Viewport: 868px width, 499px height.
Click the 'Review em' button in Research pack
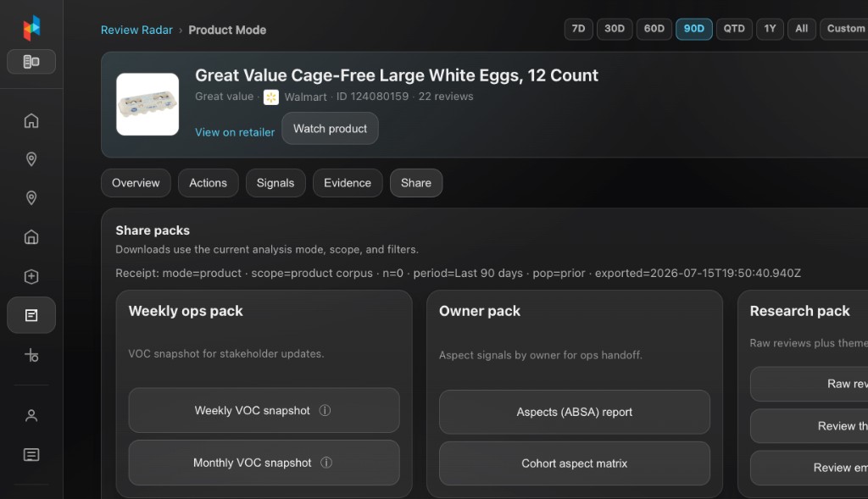click(x=810, y=468)
